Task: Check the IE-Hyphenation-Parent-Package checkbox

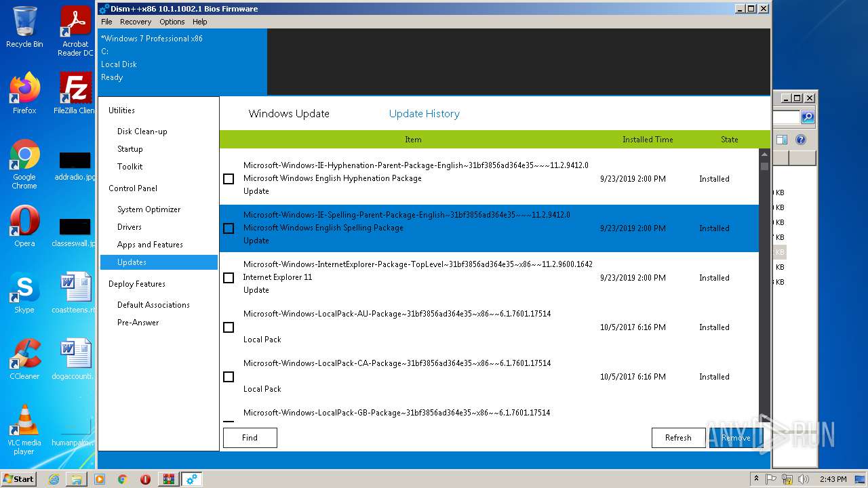Action: click(x=229, y=179)
